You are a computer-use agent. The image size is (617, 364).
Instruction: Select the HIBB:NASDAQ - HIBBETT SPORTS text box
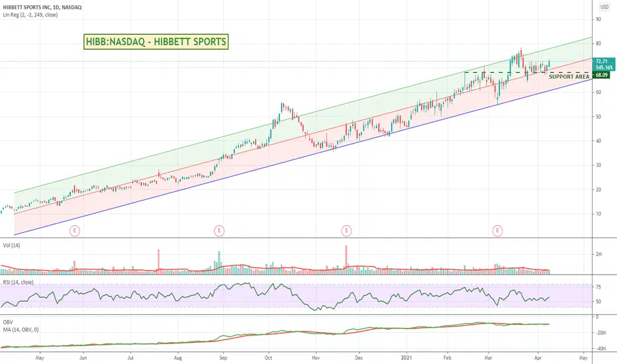coord(156,42)
